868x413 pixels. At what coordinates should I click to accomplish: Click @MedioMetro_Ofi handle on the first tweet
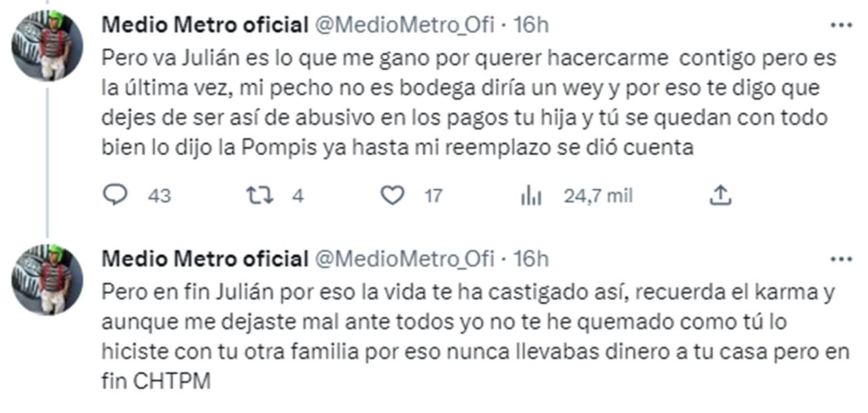click(404, 25)
